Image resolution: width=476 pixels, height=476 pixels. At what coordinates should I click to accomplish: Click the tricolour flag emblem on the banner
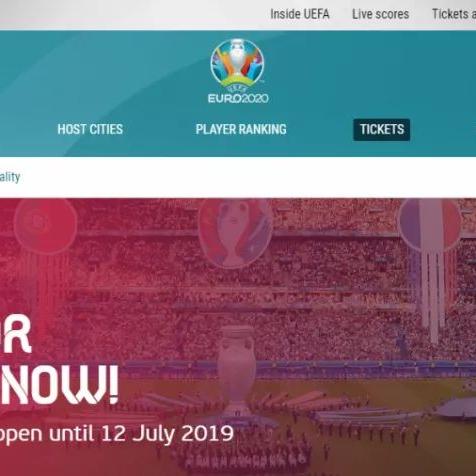point(431,224)
